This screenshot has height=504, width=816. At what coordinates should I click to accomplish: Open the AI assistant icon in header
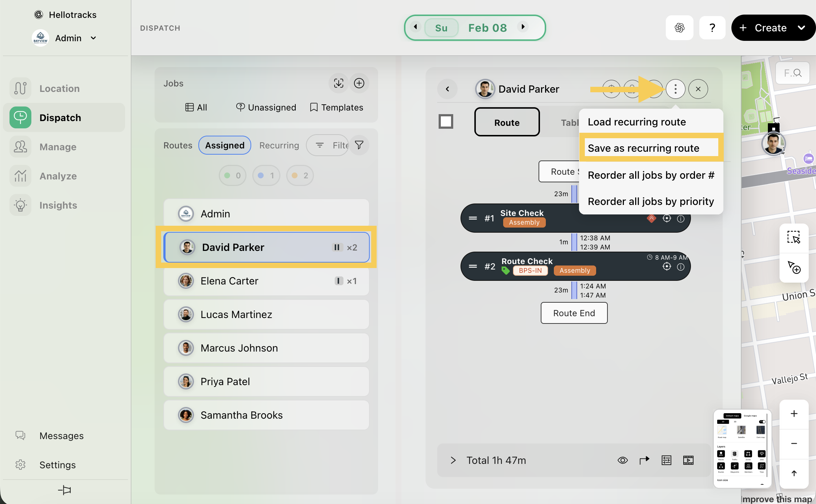click(679, 28)
